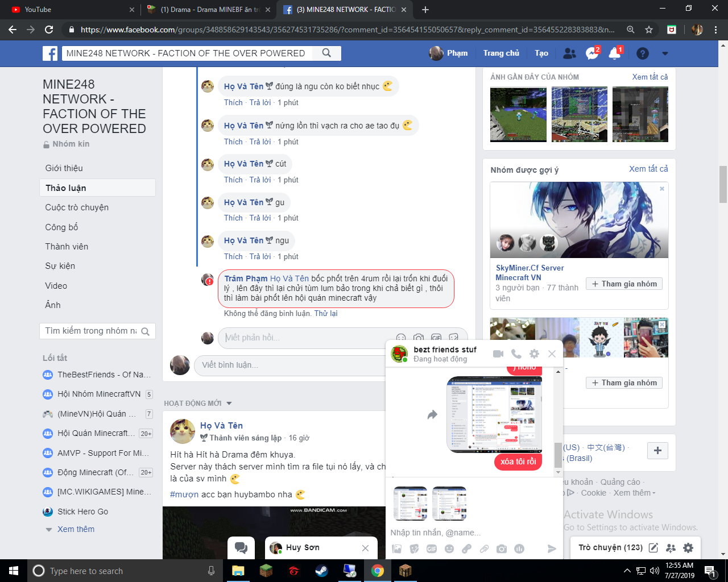Bookmark this page with the star icon

tap(649, 30)
